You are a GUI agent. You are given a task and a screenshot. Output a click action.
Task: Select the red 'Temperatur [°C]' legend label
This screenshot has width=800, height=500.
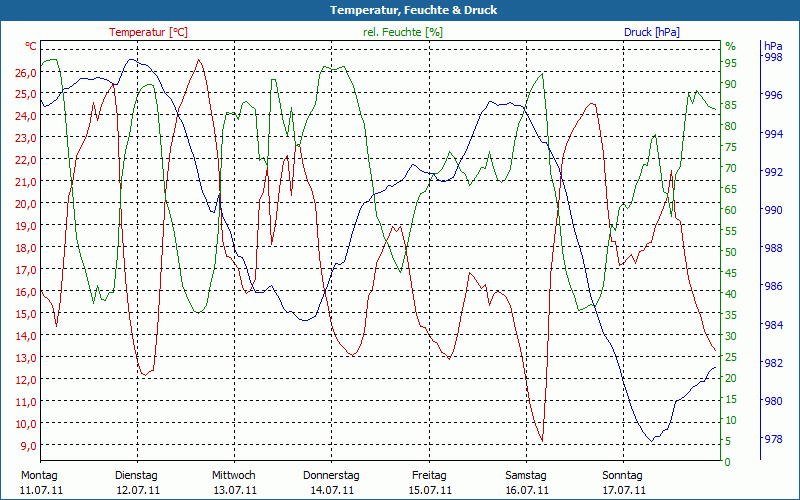point(148,32)
